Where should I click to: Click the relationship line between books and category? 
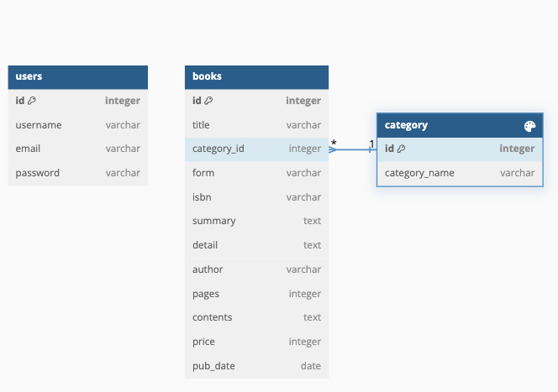[353, 149]
